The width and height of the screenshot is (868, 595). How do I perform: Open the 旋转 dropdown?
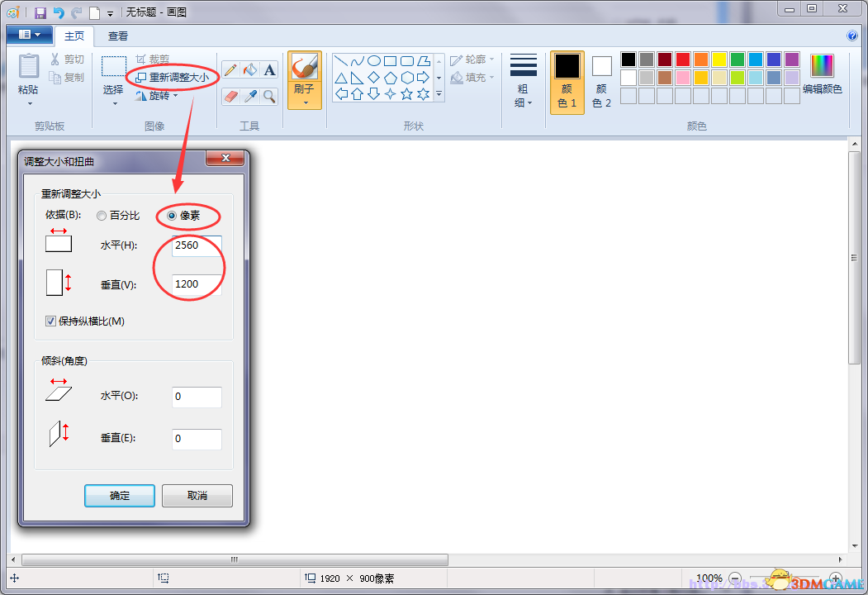[157, 96]
